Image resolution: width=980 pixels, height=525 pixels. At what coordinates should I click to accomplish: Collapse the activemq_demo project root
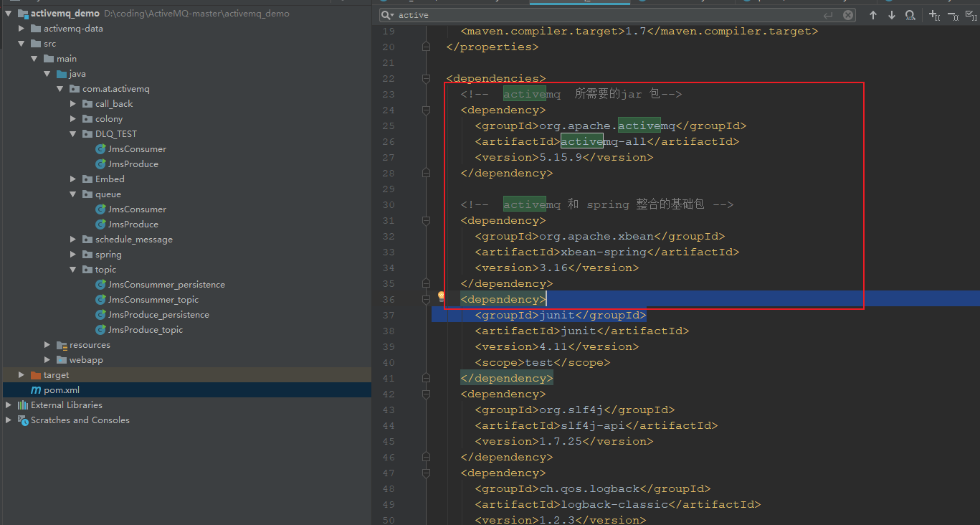pyautogui.click(x=9, y=14)
